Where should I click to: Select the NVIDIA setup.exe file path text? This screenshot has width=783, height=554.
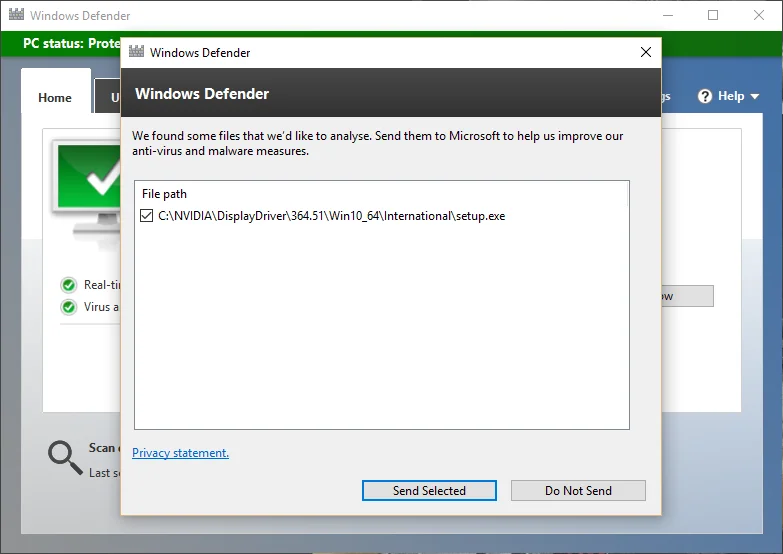click(x=332, y=216)
